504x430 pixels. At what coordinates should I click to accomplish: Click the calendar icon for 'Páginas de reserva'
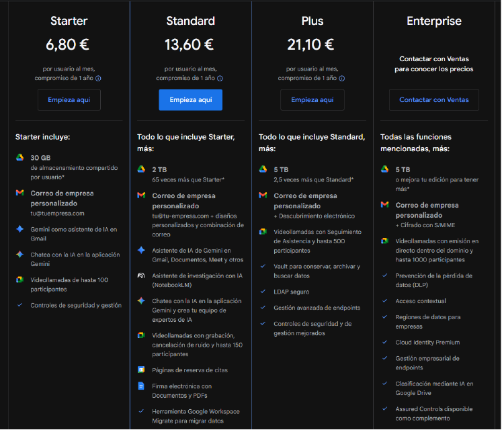[x=141, y=370]
